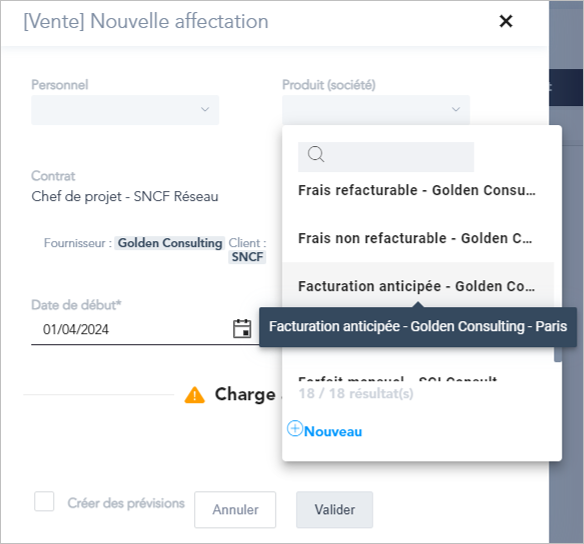Select Frais refacturable - Golden Consulting option

(x=418, y=190)
